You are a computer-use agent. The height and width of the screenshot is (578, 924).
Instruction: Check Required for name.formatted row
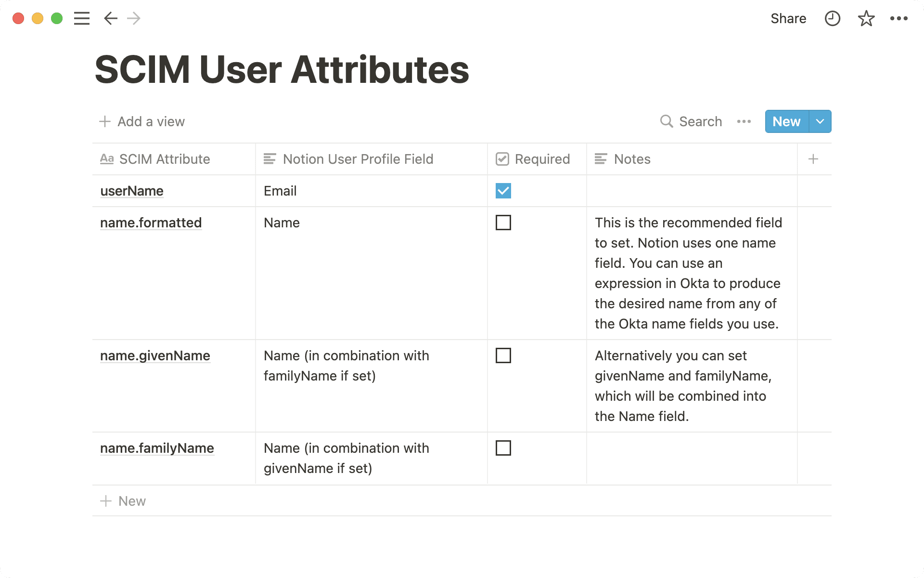tap(503, 223)
